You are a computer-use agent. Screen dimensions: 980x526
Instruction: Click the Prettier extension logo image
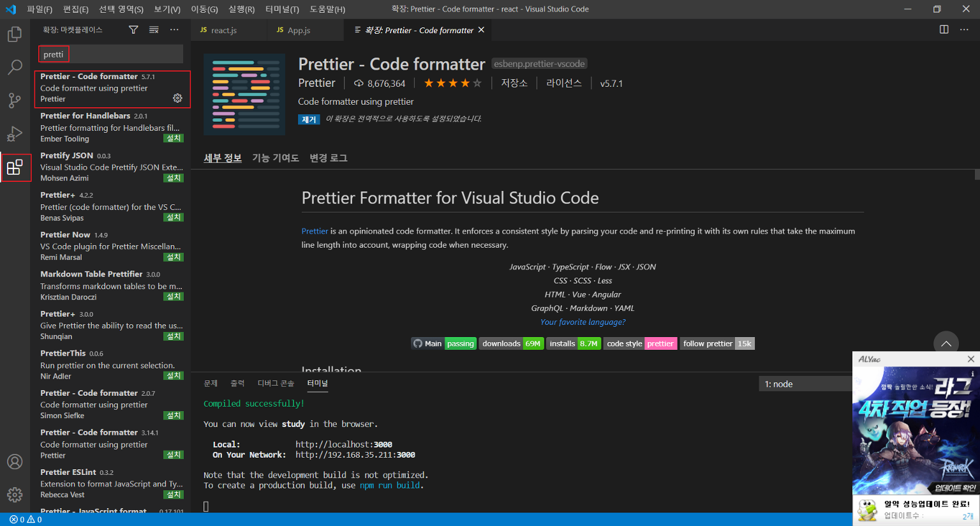[244, 94]
